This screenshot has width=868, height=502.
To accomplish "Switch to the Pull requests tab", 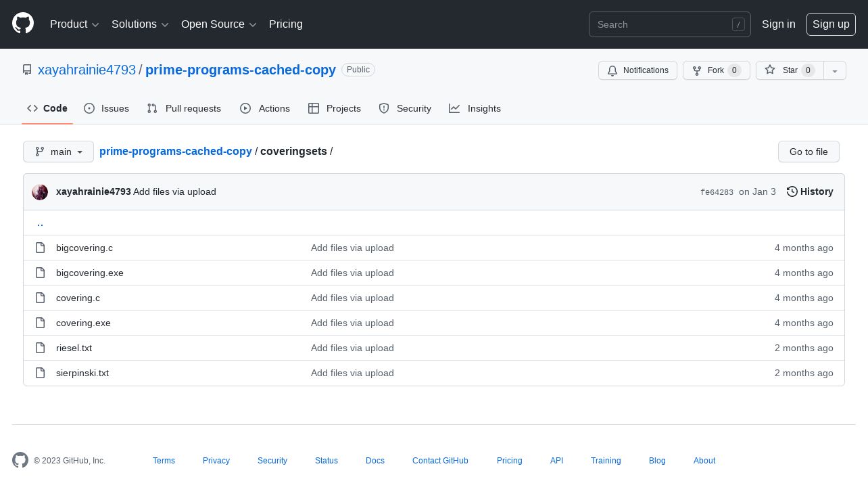I will click(x=184, y=108).
